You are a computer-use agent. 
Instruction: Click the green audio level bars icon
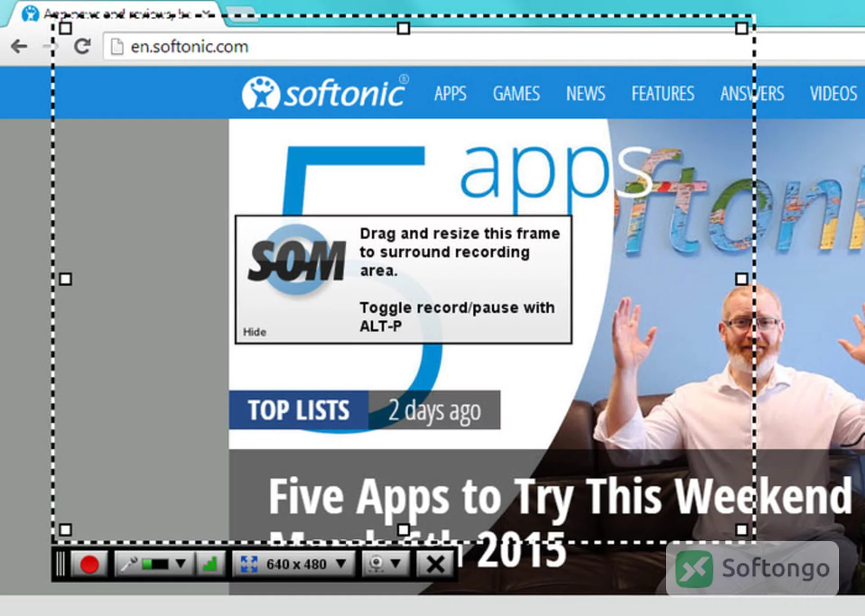tap(210, 564)
